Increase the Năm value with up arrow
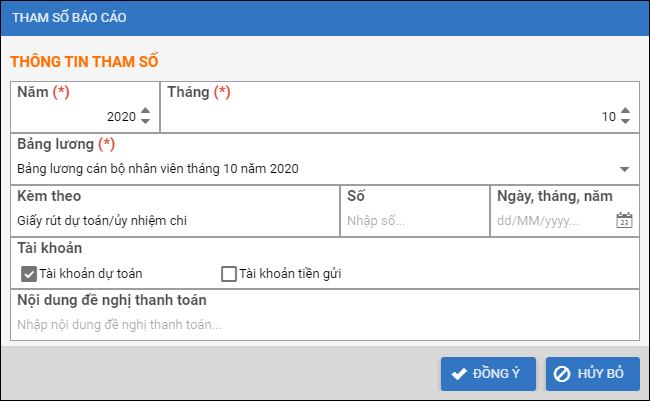Screen dimensions: 650x401 145,111
